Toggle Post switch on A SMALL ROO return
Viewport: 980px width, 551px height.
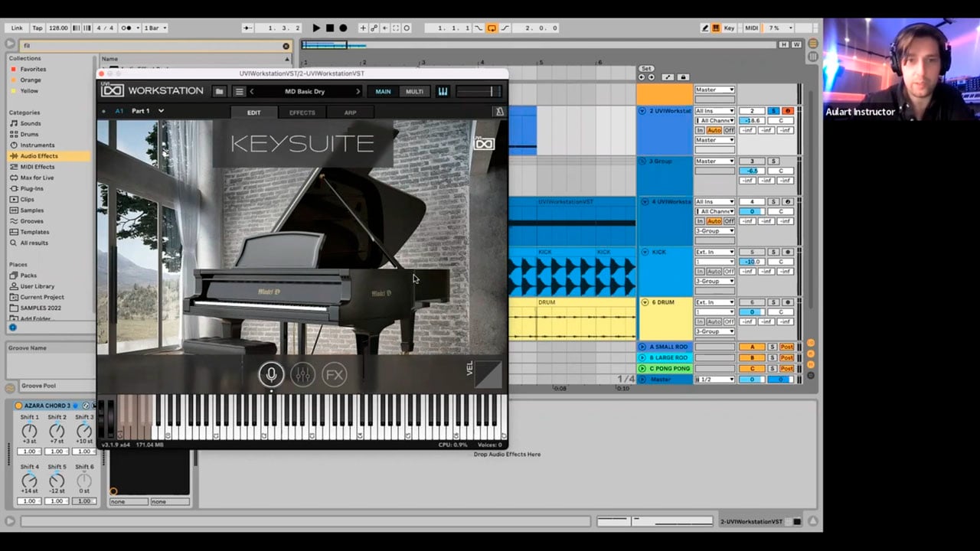(x=787, y=347)
